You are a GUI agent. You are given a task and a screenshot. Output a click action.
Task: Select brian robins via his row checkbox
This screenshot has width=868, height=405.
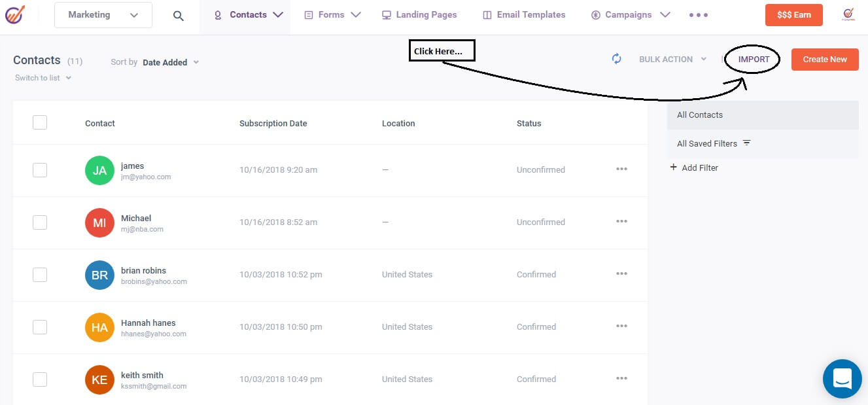tap(40, 274)
